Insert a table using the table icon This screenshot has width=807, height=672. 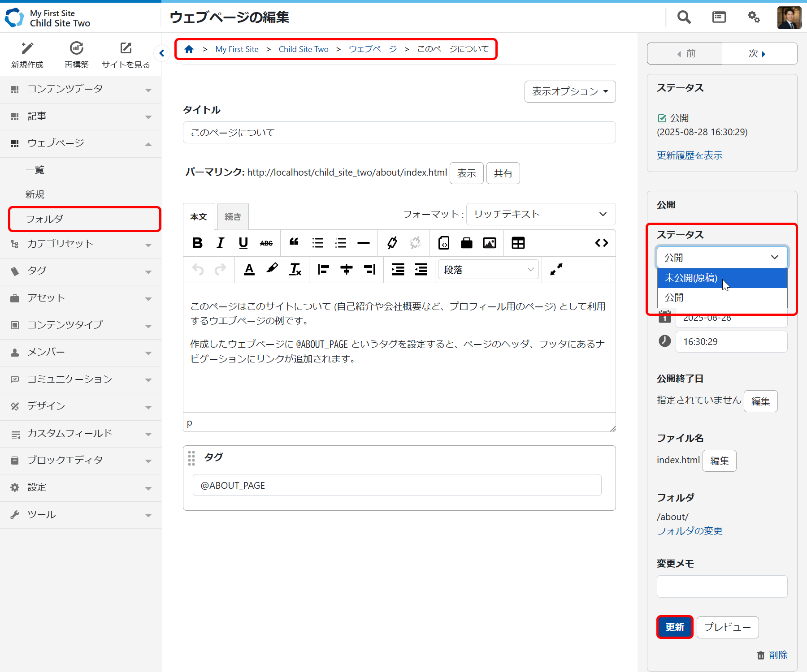[x=518, y=243]
